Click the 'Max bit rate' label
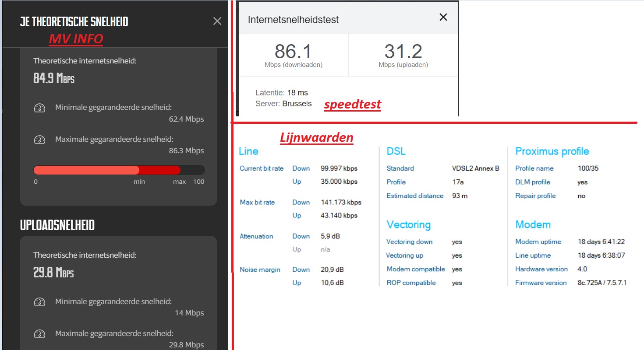This screenshot has height=350, width=644. click(257, 202)
